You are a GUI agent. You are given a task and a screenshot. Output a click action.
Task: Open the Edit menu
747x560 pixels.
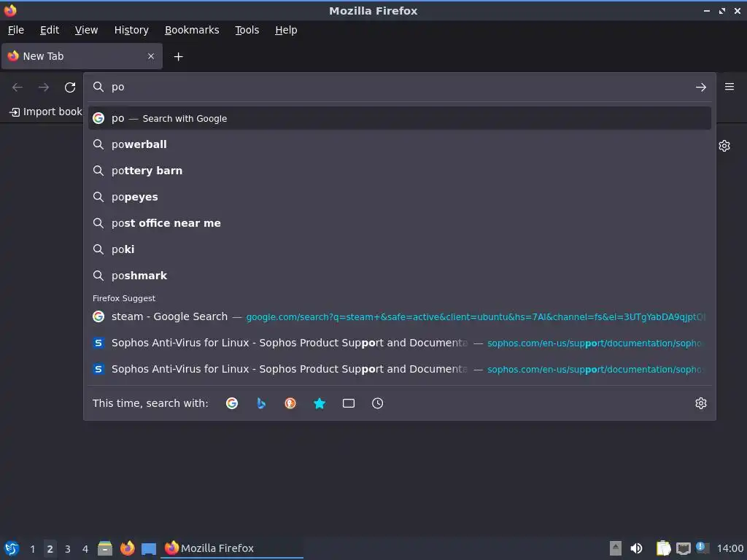click(x=50, y=30)
